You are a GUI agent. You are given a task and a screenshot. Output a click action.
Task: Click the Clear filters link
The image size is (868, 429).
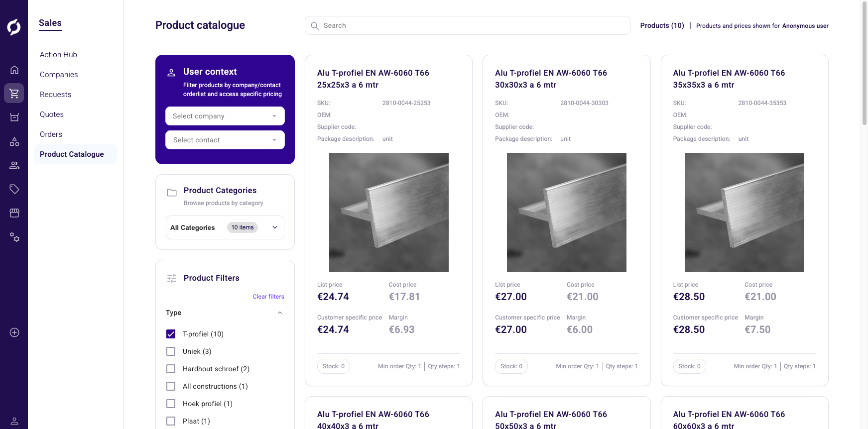[x=268, y=296]
